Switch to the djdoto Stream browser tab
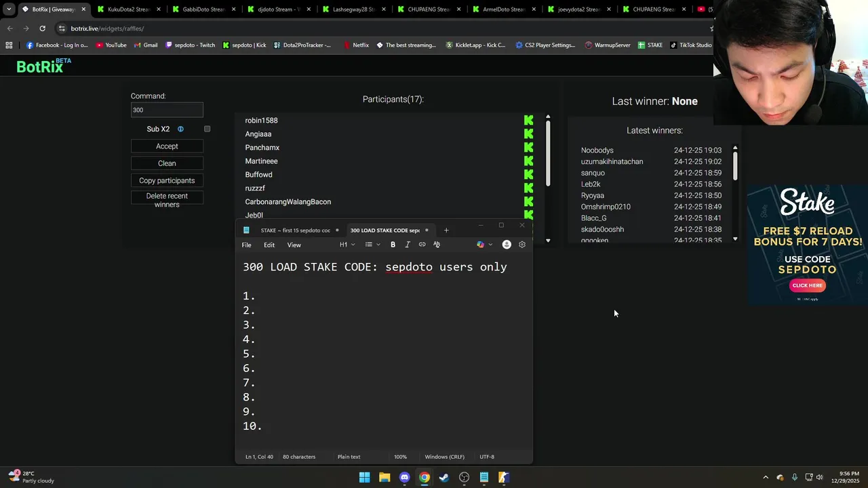Screen dimensions: 868x488 click(x=279, y=9)
